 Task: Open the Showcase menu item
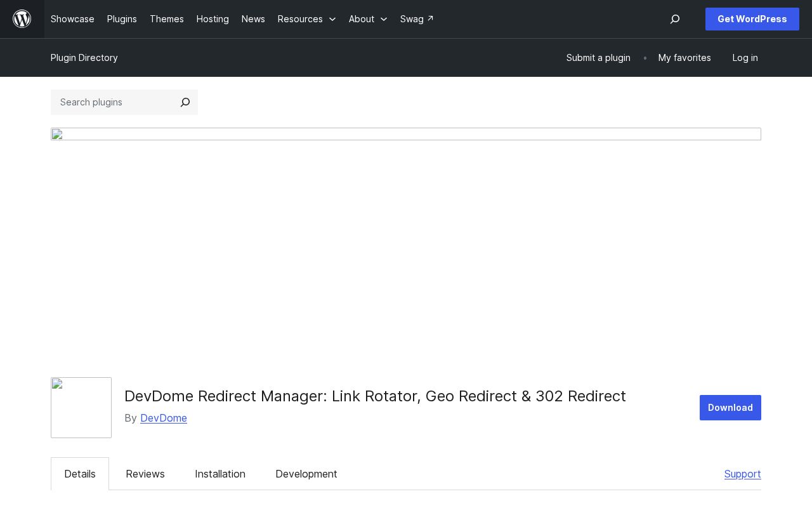pos(72,19)
